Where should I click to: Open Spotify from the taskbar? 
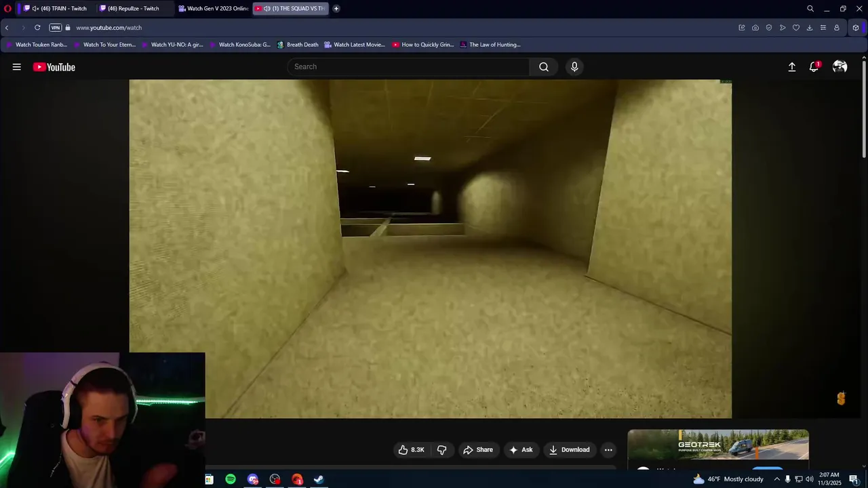tap(231, 479)
